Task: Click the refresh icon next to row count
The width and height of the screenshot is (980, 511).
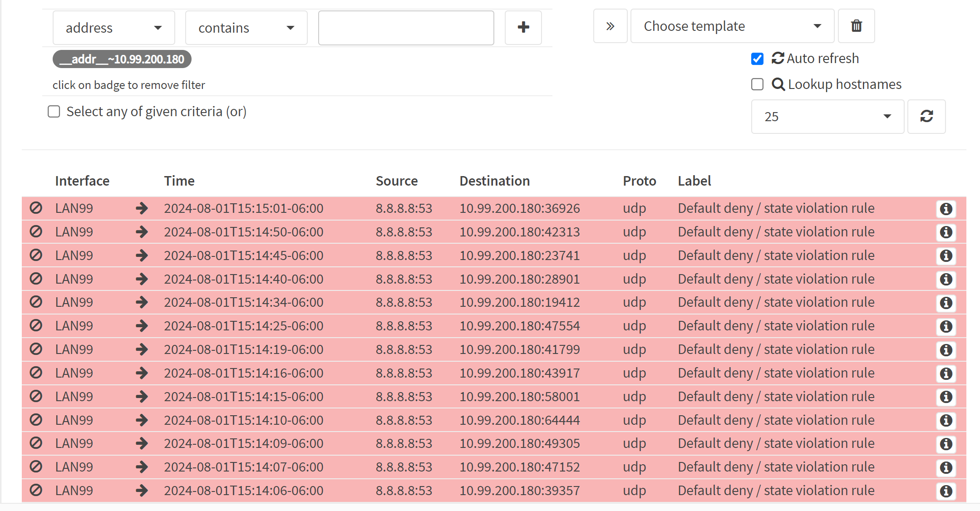Action: (926, 117)
